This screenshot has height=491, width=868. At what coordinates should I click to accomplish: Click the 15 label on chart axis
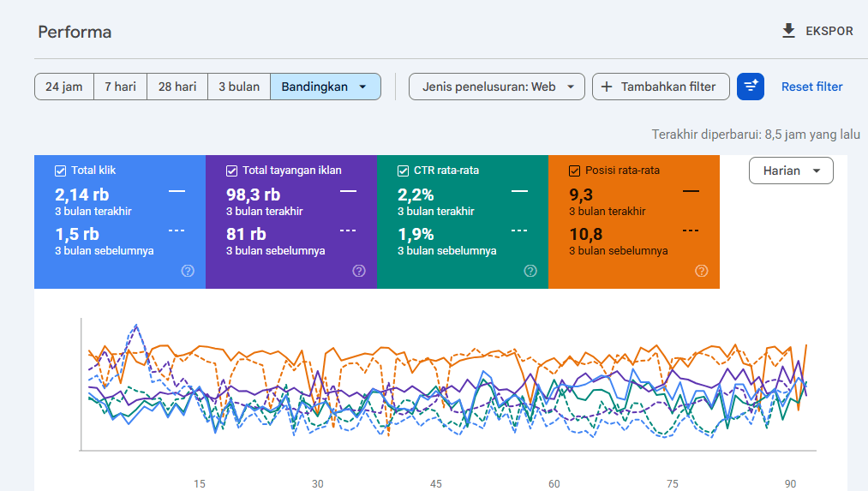[200, 484]
